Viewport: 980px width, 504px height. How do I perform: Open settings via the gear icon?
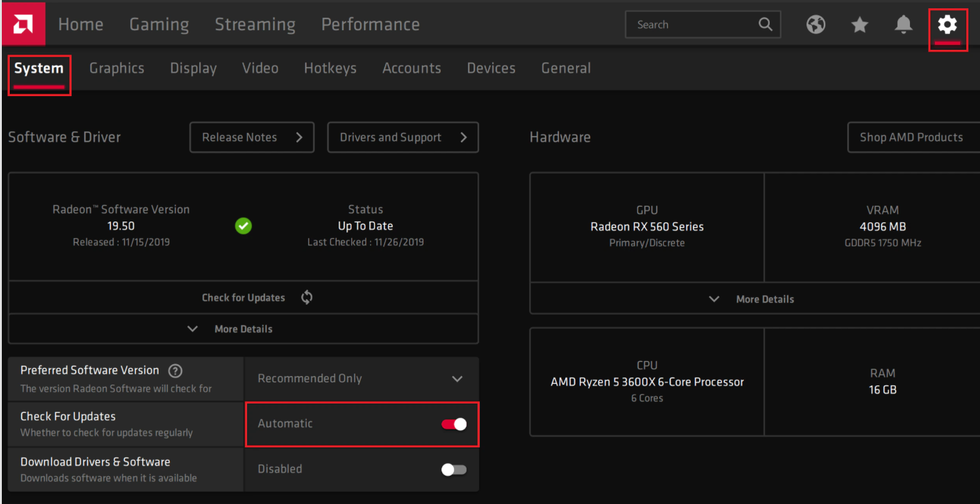click(x=947, y=25)
